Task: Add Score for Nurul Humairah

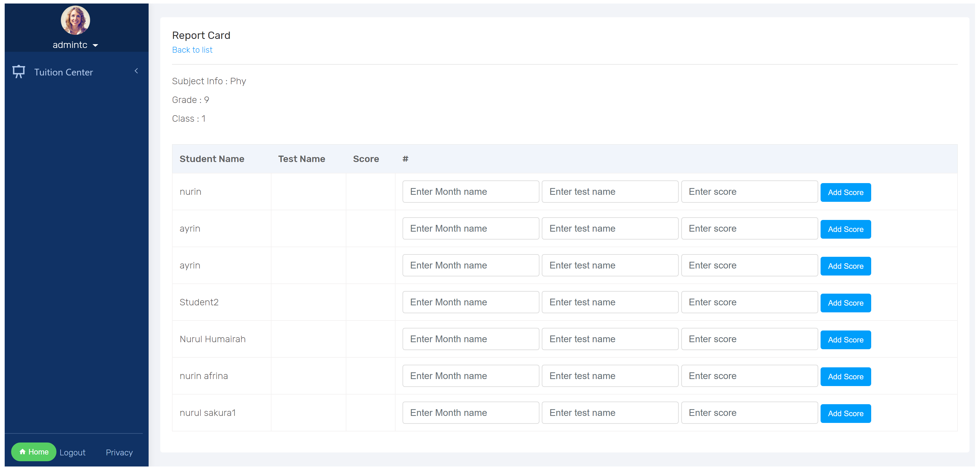Action: (x=845, y=340)
